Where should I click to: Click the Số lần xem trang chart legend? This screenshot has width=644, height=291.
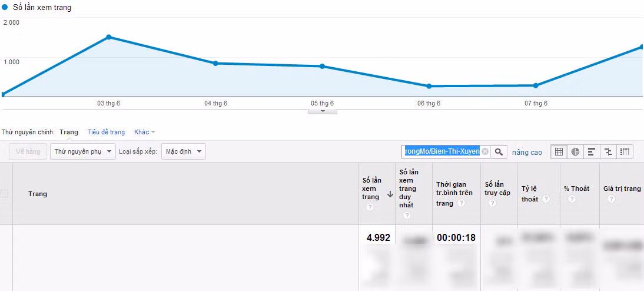[x=36, y=8]
